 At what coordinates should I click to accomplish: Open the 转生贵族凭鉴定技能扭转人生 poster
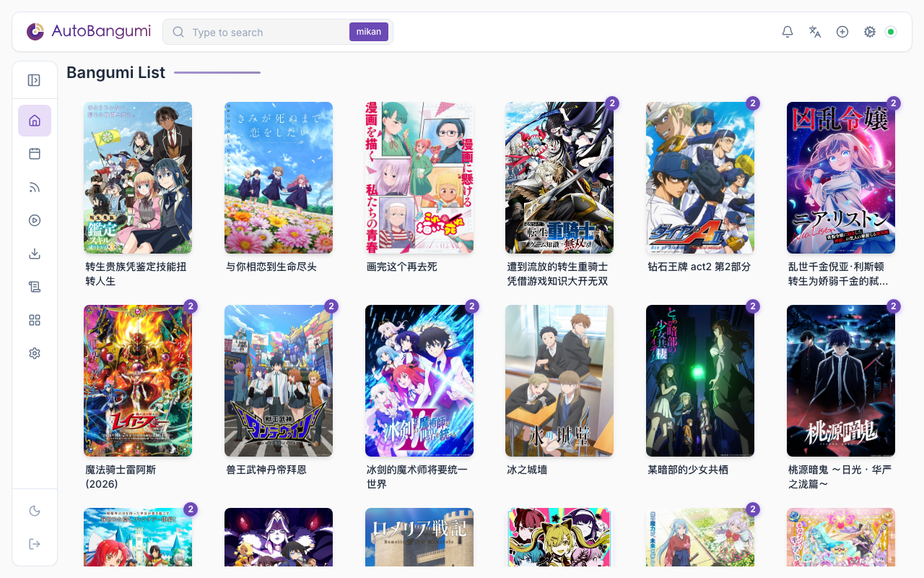pyautogui.click(x=138, y=178)
